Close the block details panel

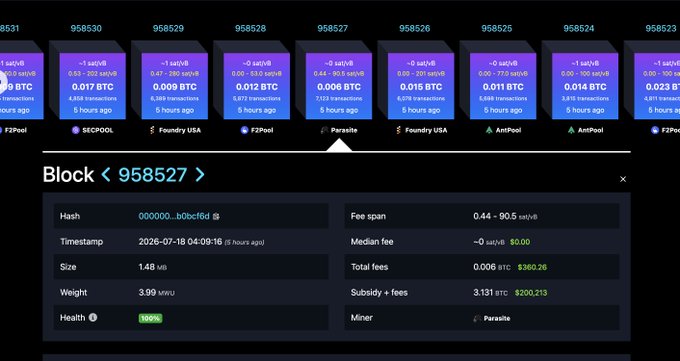623,179
